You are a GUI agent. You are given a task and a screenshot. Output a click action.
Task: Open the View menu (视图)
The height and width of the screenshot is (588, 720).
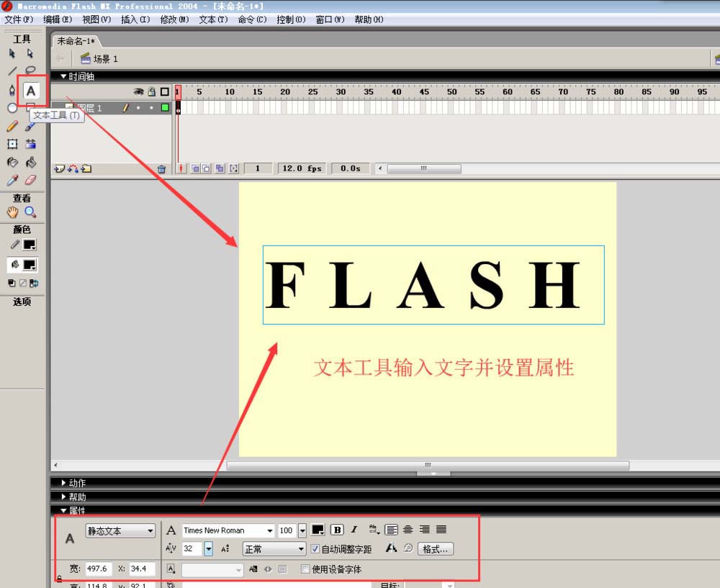[x=96, y=19]
